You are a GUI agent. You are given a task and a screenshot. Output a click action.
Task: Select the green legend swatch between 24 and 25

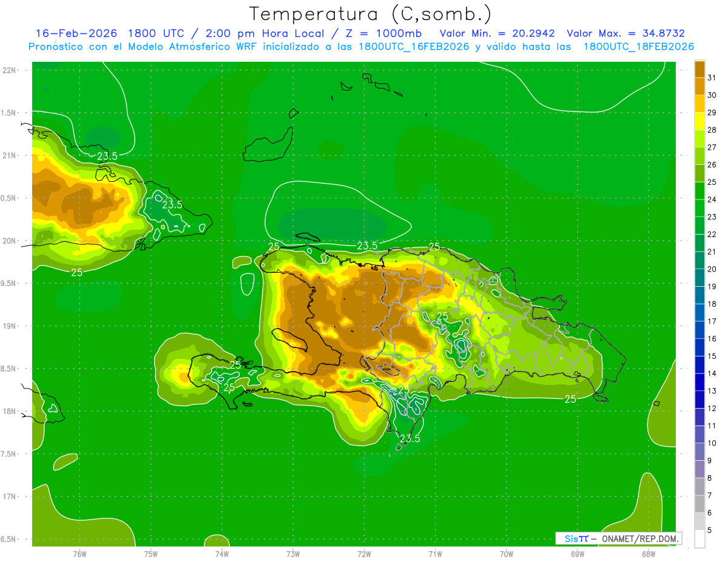pyautogui.click(x=699, y=191)
